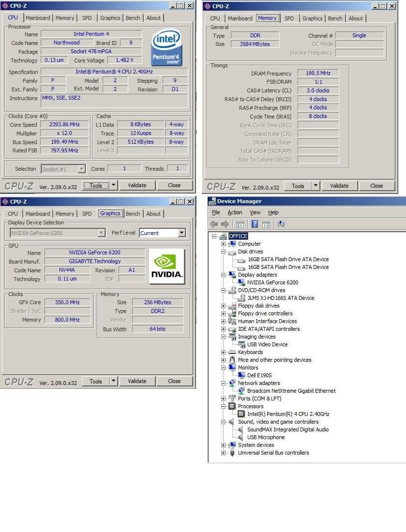Click the Keyboards category icon
This screenshot has height=532, width=406.
point(232,352)
